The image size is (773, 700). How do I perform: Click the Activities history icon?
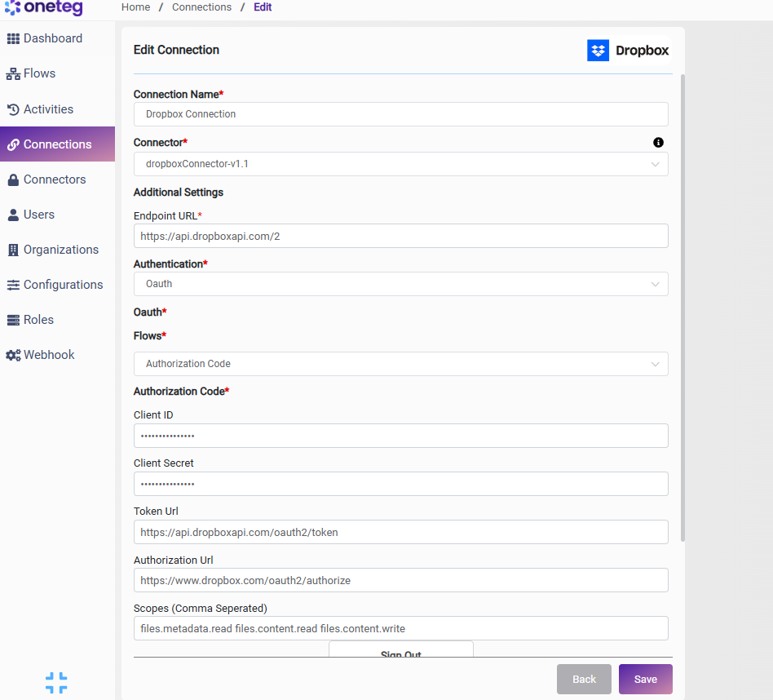(13, 109)
